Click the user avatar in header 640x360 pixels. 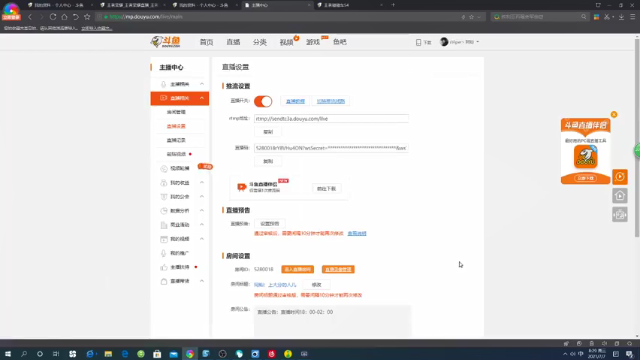pos(444,42)
